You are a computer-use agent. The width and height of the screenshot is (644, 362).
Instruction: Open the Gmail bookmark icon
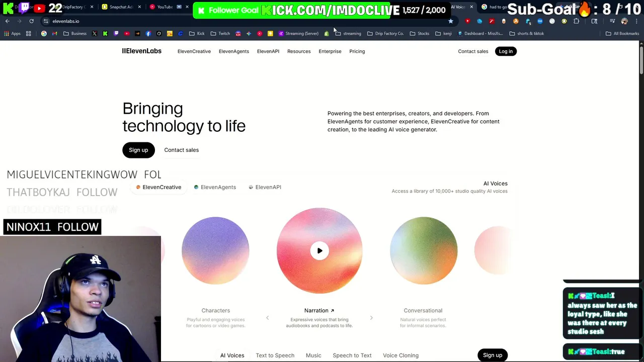click(54, 34)
